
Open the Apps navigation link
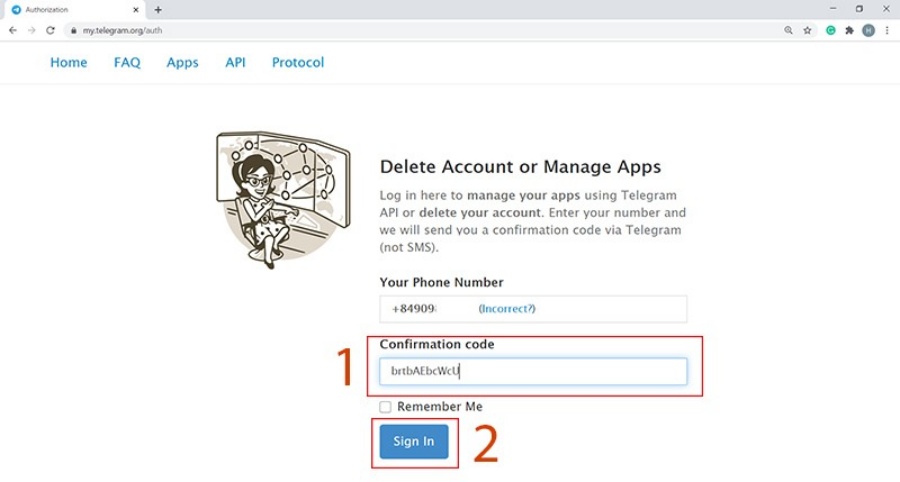tap(182, 62)
